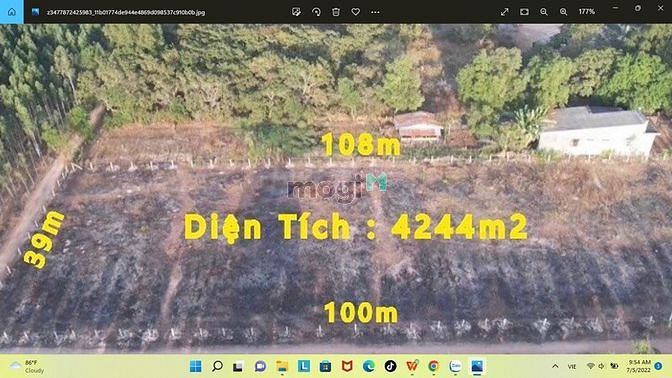
Task: Close the Photos window
Action: pos(660,8)
